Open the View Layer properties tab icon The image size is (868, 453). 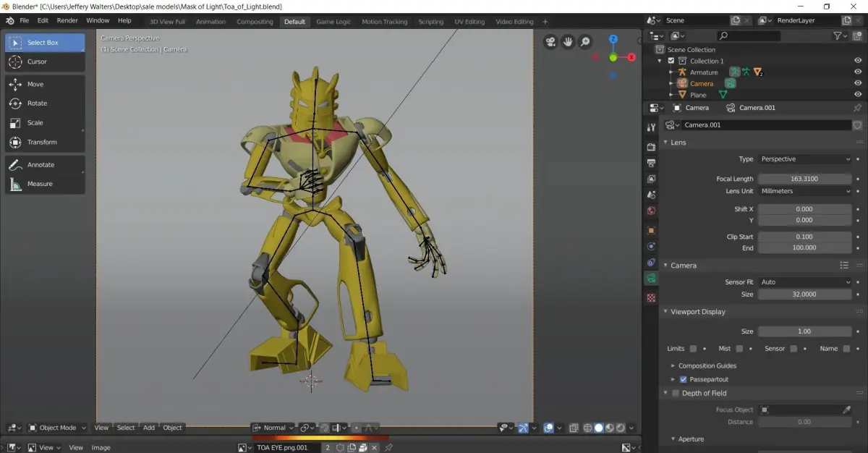pos(651,179)
